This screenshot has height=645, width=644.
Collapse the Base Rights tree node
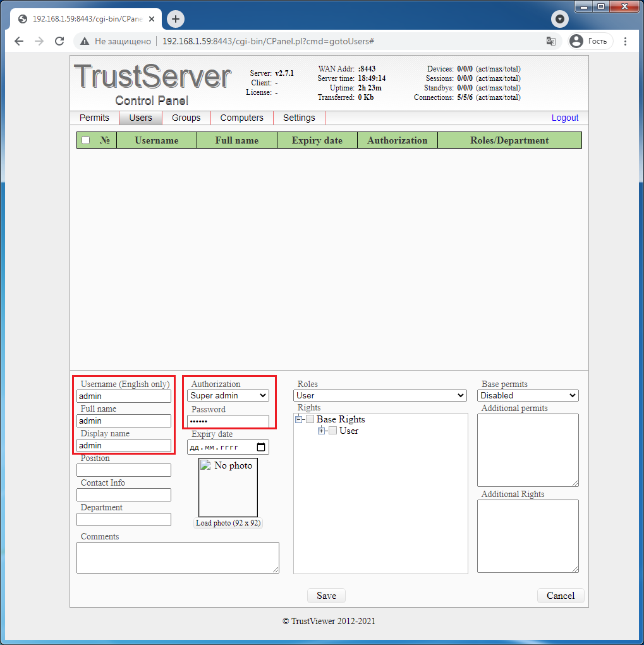pyautogui.click(x=299, y=420)
